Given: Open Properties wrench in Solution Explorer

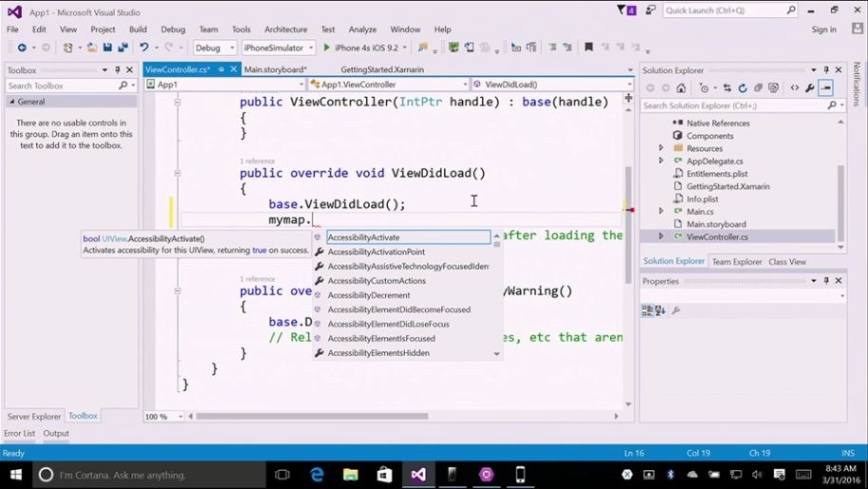Looking at the screenshot, I should coord(810,88).
